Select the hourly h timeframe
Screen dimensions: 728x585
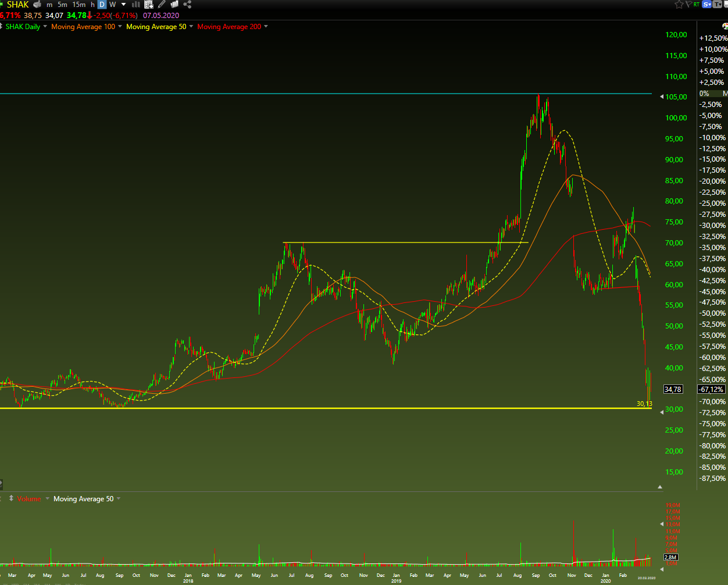coord(92,5)
